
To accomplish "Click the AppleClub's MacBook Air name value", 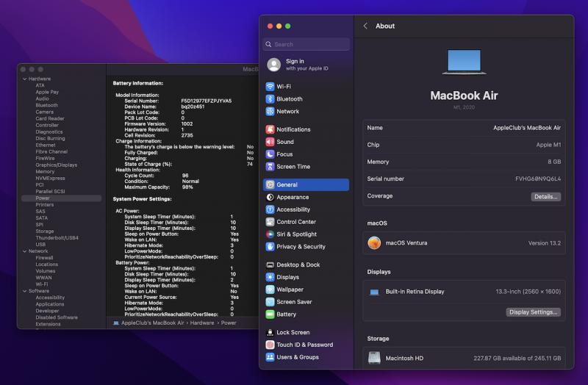I will pyautogui.click(x=527, y=128).
